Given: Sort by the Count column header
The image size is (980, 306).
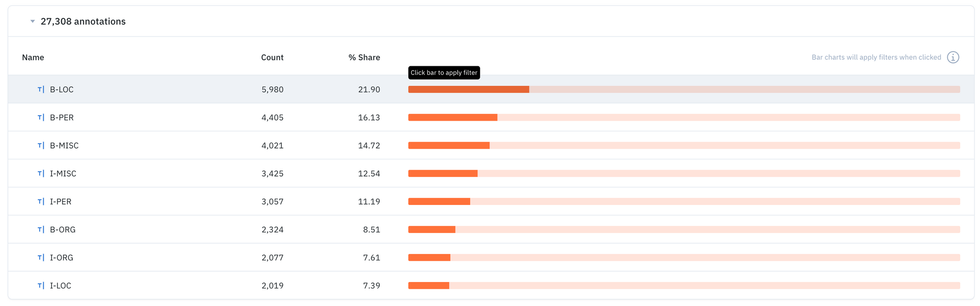Looking at the screenshot, I should [272, 57].
